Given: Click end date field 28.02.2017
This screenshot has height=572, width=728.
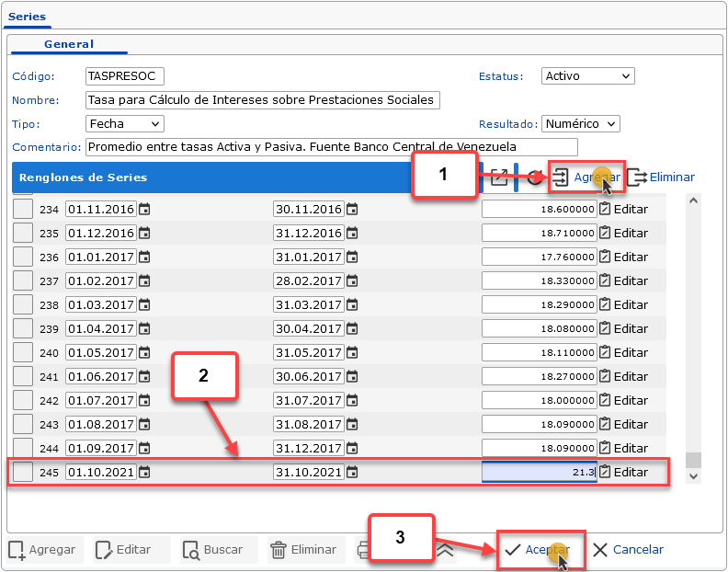Looking at the screenshot, I should [x=309, y=281].
